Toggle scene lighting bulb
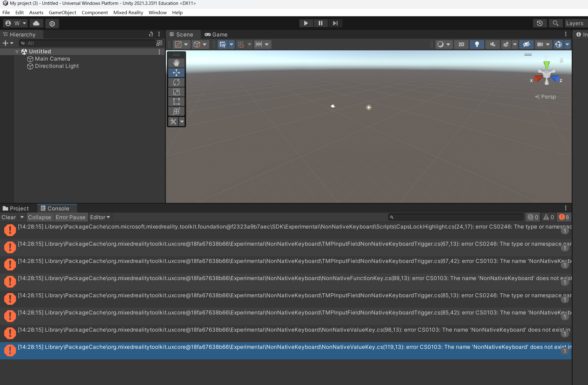Screen dimensions: 588x385 pyautogui.click(x=477, y=44)
